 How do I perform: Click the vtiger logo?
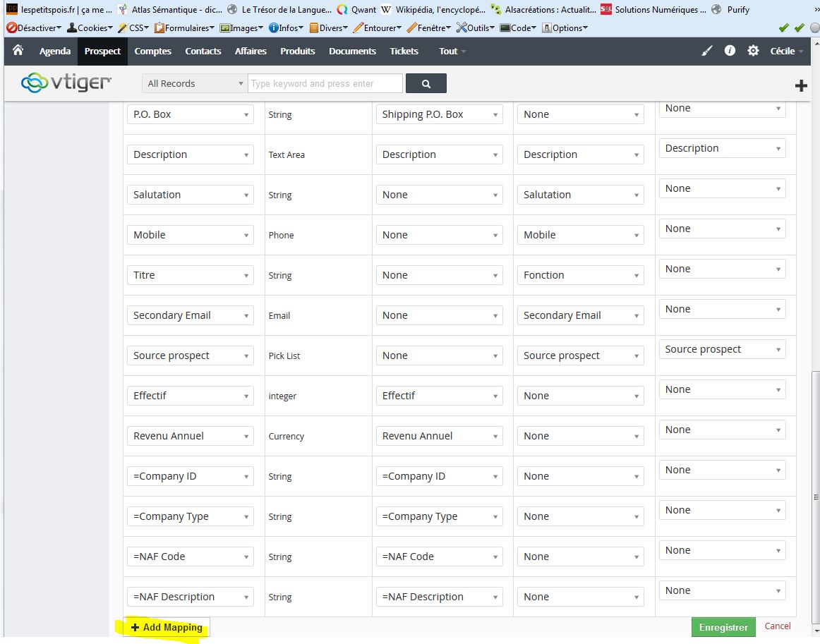66,83
